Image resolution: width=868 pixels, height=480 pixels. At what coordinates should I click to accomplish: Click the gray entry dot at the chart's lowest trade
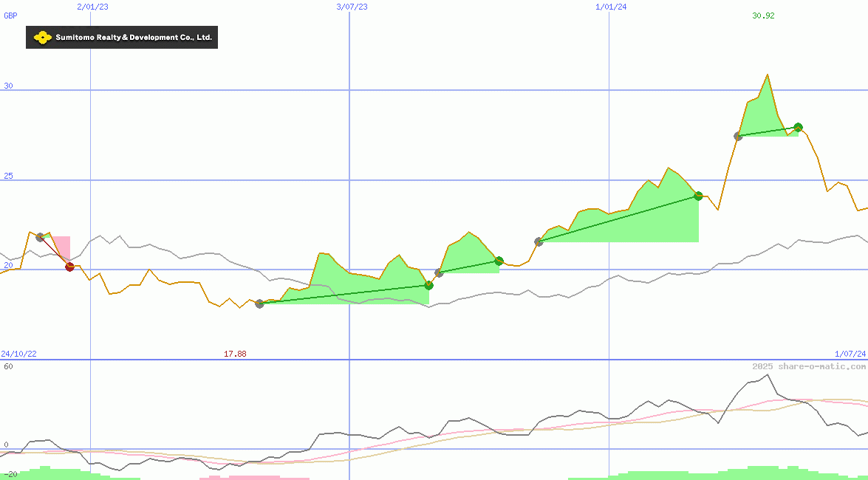[259, 304]
